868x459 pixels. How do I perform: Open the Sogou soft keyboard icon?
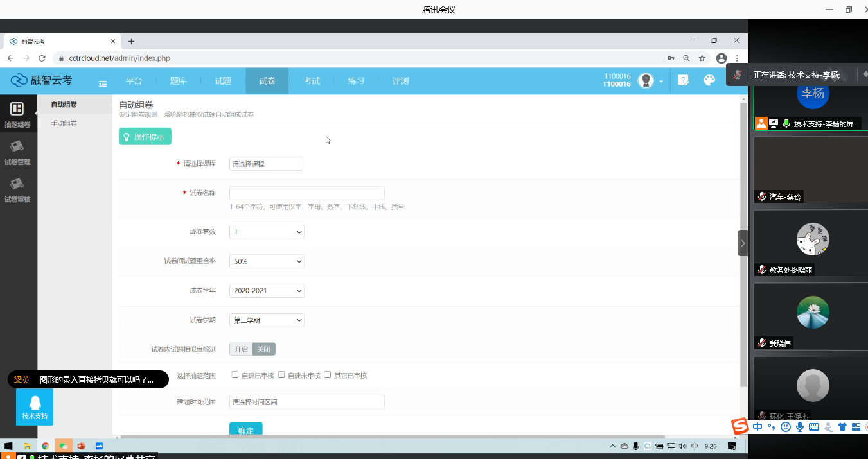pyautogui.click(x=813, y=427)
